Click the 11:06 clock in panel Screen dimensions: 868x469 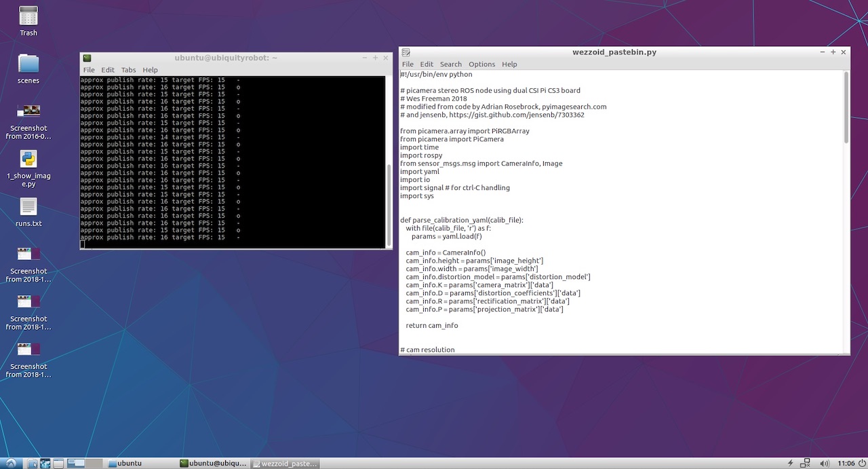tap(846, 464)
